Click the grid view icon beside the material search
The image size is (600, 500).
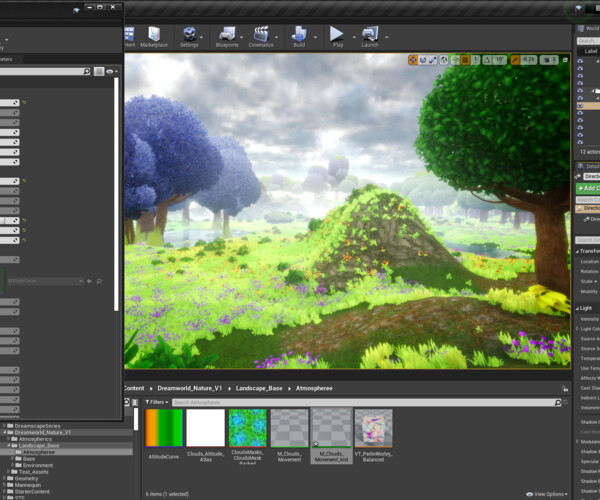[x=99, y=72]
